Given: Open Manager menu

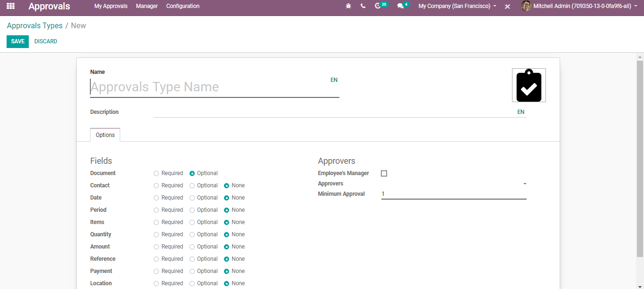Looking at the screenshot, I should click(147, 6).
